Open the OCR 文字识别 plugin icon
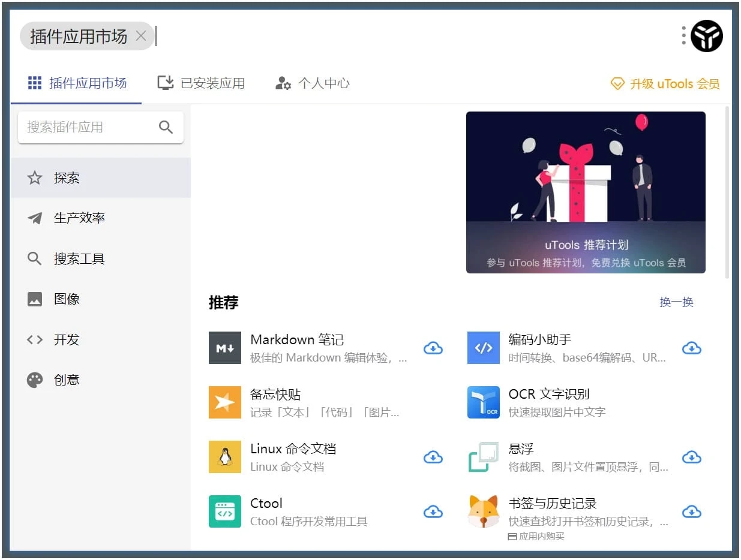741x560 pixels. [x=483, y=402]
